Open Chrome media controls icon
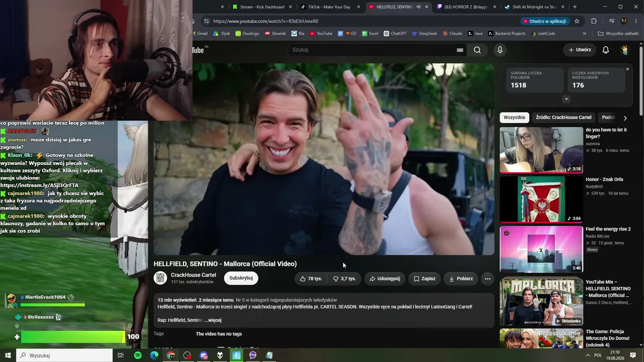 [611, 21]
